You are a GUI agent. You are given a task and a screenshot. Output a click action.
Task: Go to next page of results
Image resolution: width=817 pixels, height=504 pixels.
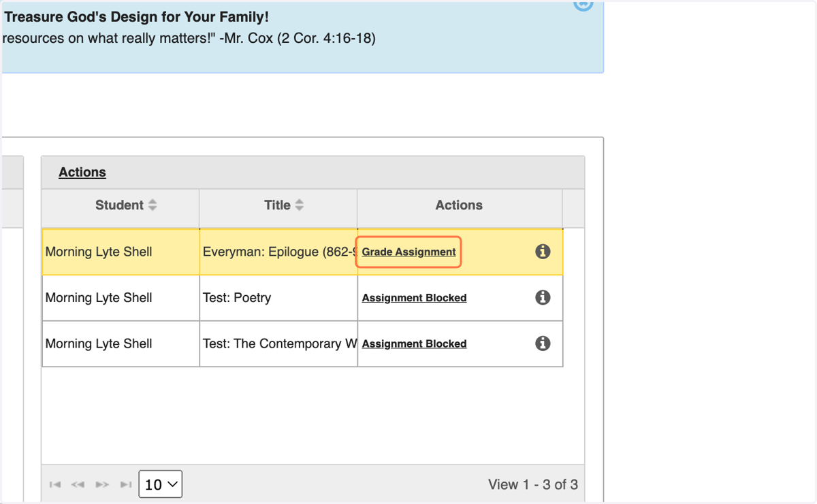102,484
